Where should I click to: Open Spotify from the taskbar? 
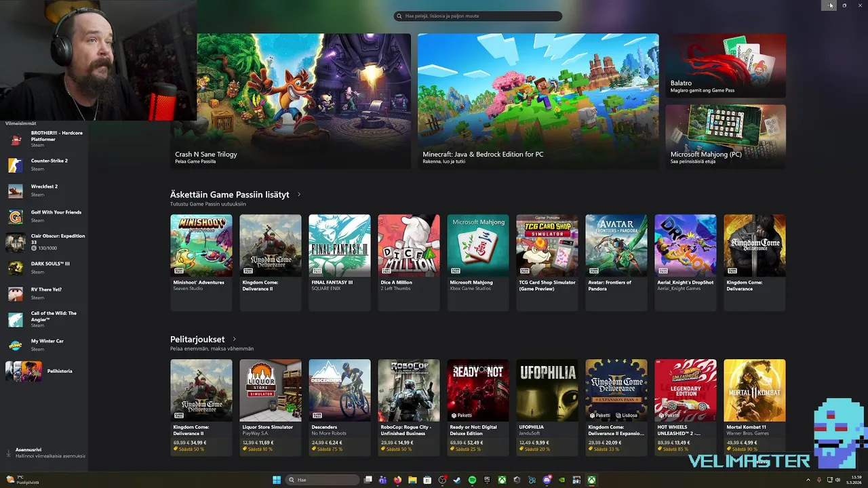pyautogui.click(x=472, y=480)
